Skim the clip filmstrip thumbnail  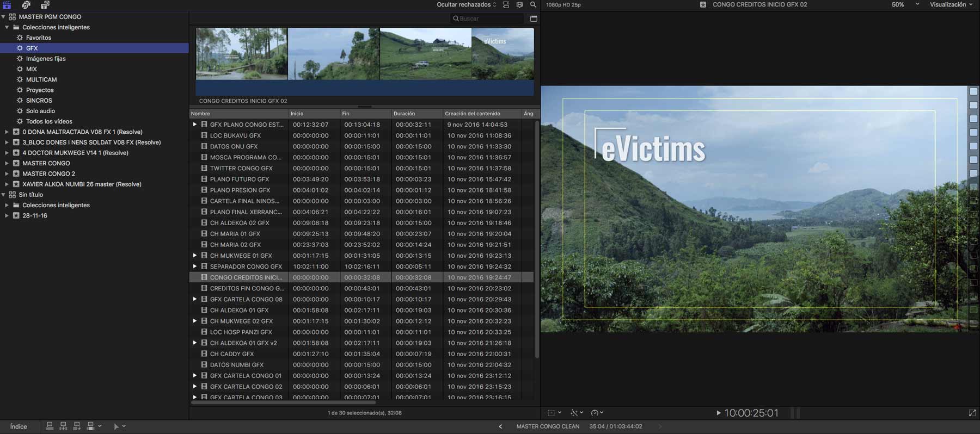[365, 54]
